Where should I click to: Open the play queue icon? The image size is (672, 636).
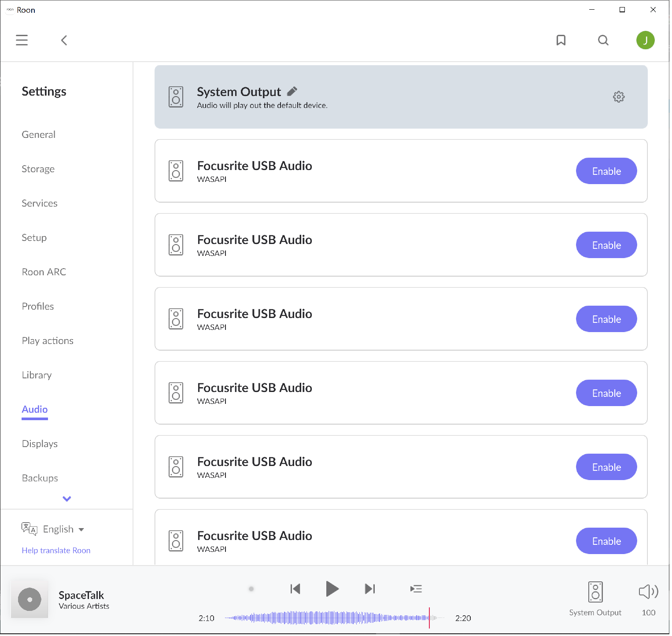(x=416, y=589)
